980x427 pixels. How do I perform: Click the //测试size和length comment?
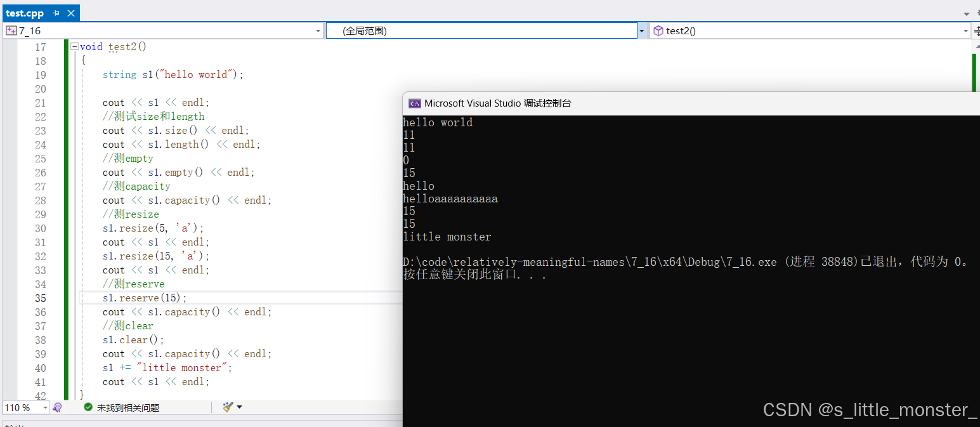click(x=154, y=117)
